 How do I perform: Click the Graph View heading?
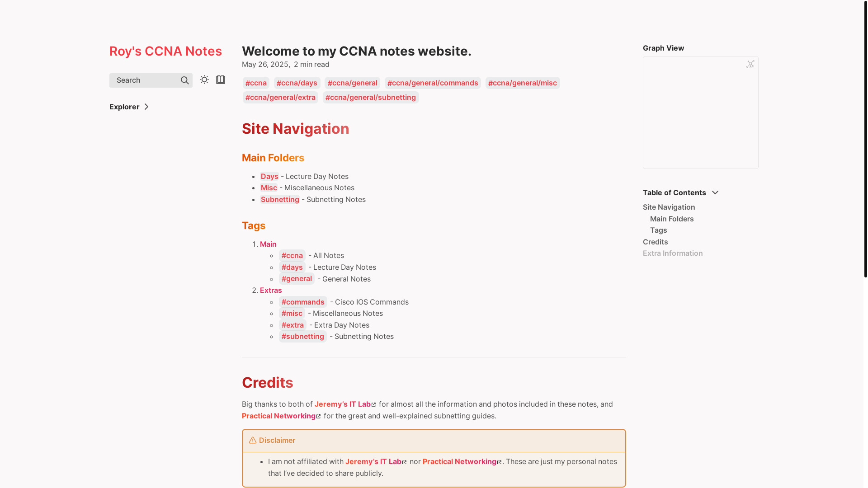pos(664,48)
